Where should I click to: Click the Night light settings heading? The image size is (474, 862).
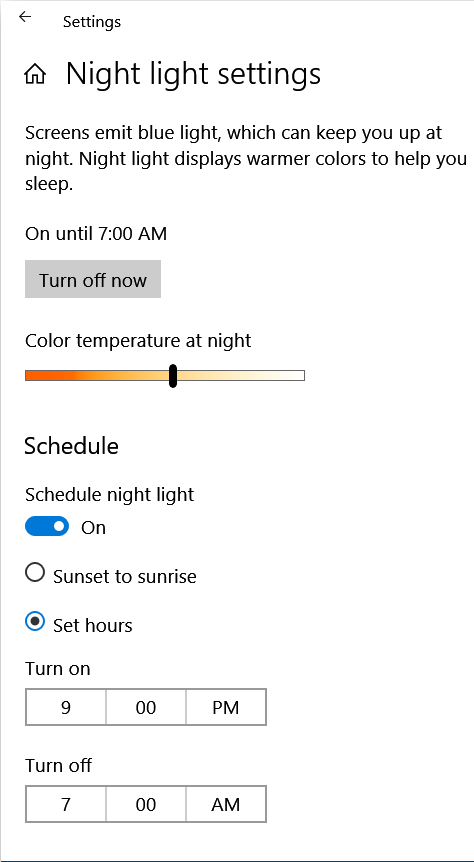pyautogui.click(x=193, y=74)
